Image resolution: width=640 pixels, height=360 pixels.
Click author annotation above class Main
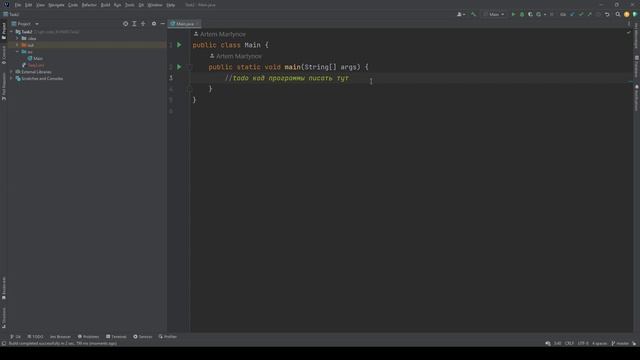pyautogui.click(x=220, y=34)
